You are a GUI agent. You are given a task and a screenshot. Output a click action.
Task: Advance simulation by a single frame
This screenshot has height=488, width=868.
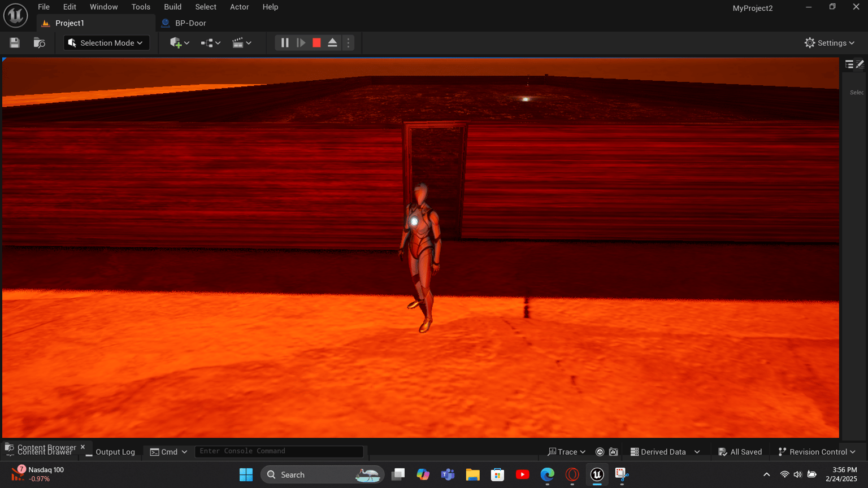pyautogui.click(x=301, y=43)
